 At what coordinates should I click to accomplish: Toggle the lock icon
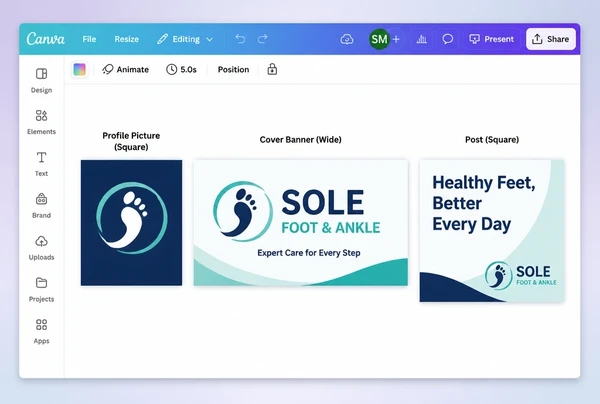pyautogui.click(x=272, y=69)
